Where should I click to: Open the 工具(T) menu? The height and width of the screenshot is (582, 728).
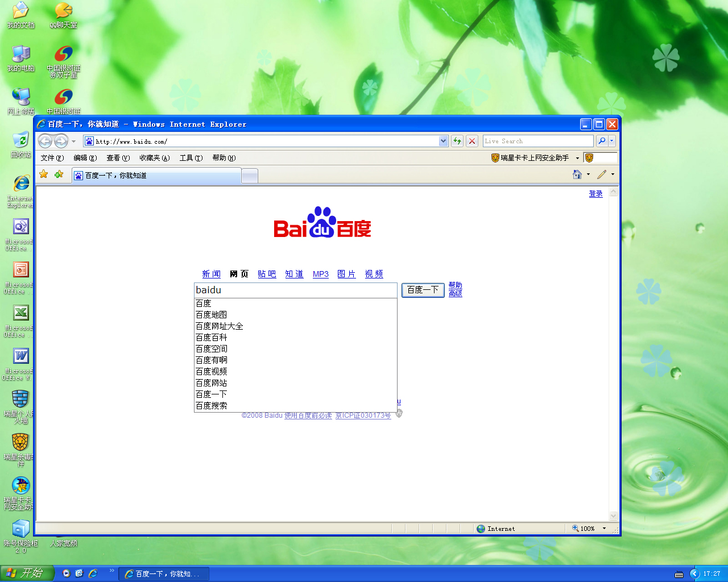coord(191,158)
